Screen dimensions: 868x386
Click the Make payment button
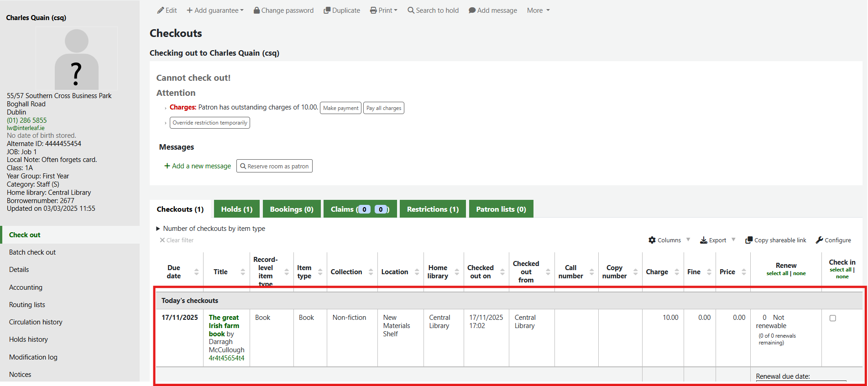click(x=340, y=108)
